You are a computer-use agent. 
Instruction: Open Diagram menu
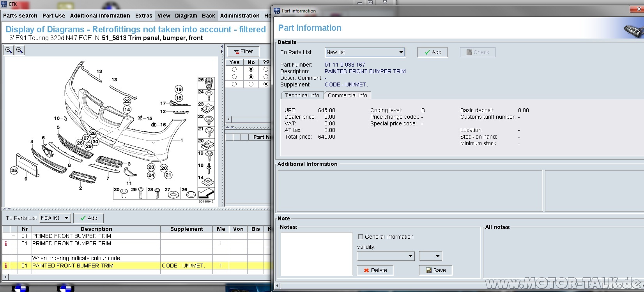click(x=186, y=16)
